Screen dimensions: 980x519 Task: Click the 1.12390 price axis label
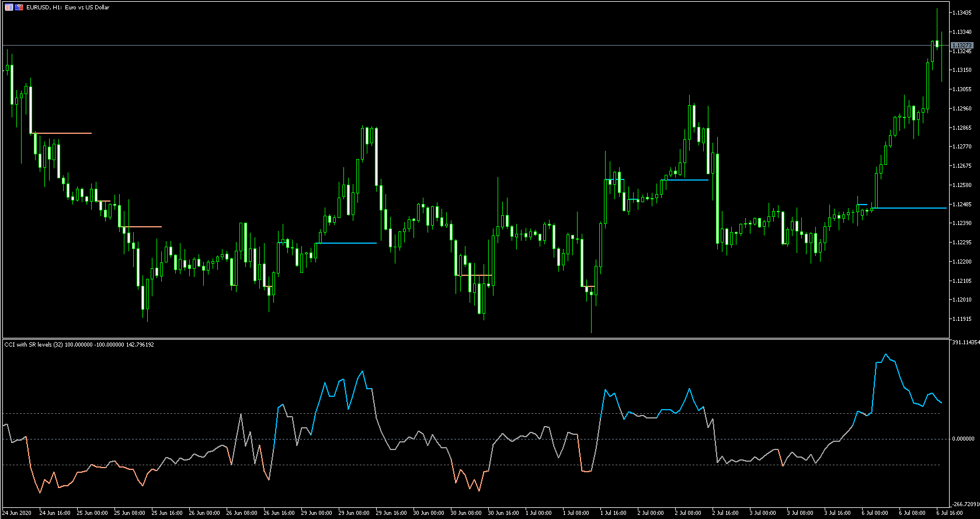962,223
